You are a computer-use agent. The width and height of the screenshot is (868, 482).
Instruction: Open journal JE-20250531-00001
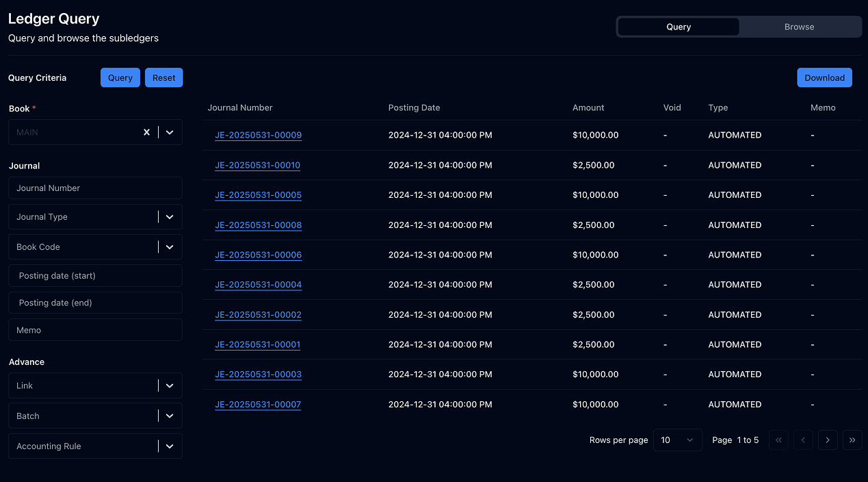(258, 344)
